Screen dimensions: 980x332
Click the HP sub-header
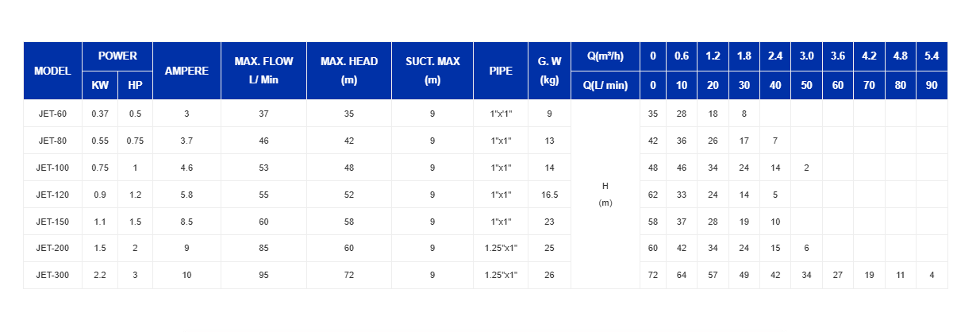click(135, 85)
